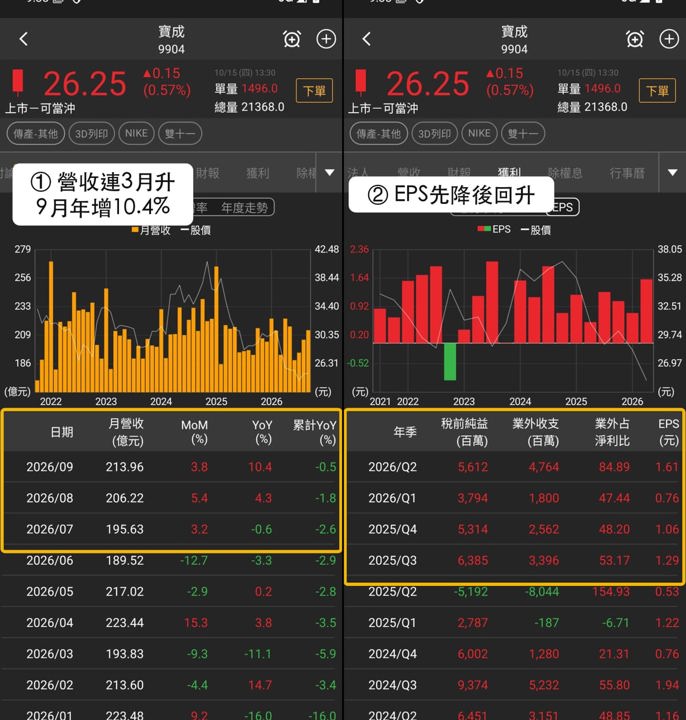Tap 總量 21368.0 on EPS screen

592,107
